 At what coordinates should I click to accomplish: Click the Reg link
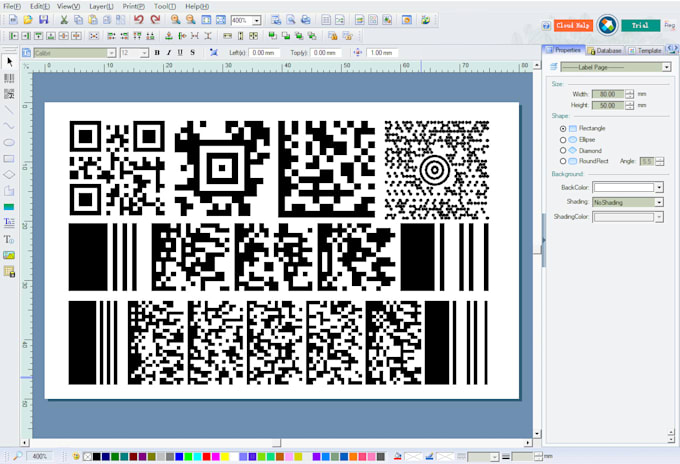click(x=670, y=26)
